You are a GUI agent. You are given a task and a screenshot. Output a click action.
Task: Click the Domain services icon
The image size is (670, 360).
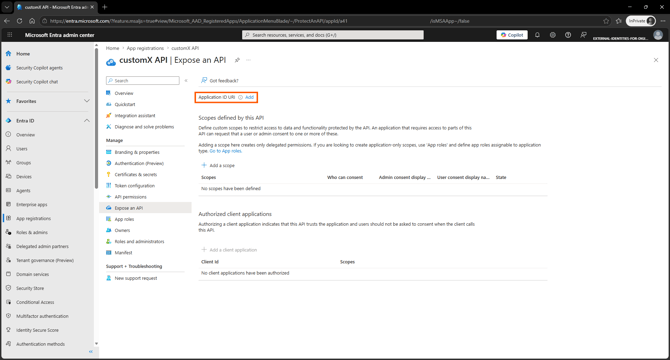click(8, 274)
